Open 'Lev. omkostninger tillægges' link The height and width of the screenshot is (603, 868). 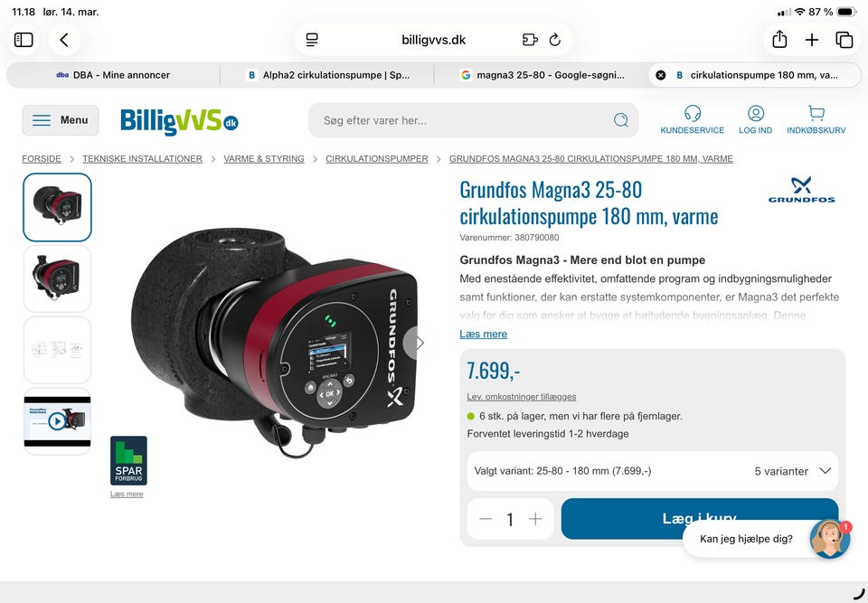522,397
